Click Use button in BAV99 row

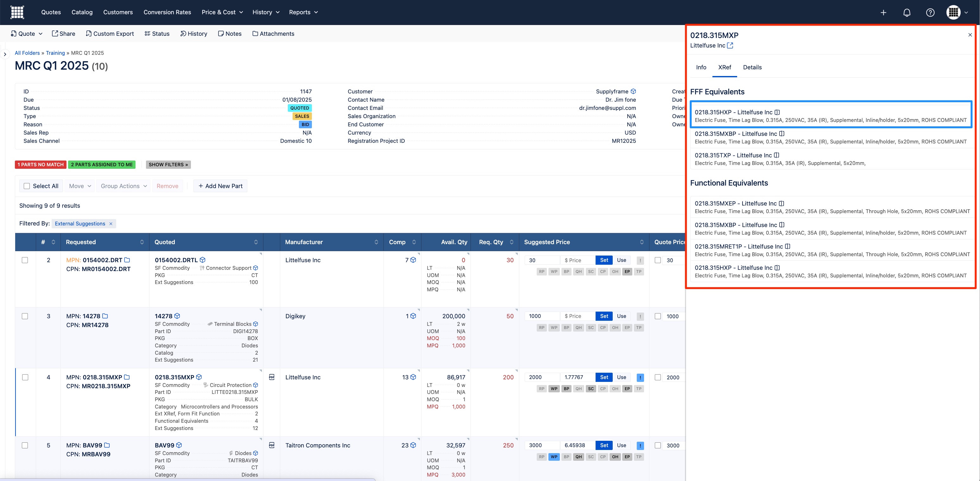coord(622,445)
